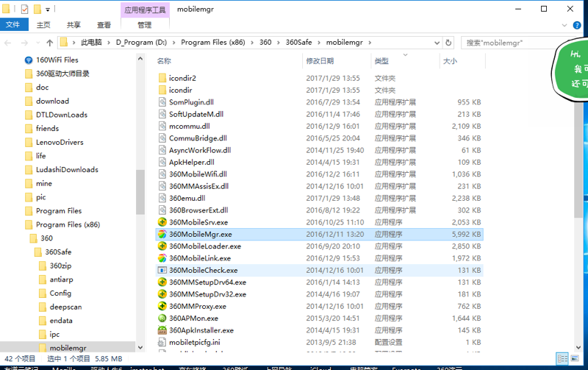
Task: Select the LudashiDownloads folder in tree
Action: click(67, 170)
